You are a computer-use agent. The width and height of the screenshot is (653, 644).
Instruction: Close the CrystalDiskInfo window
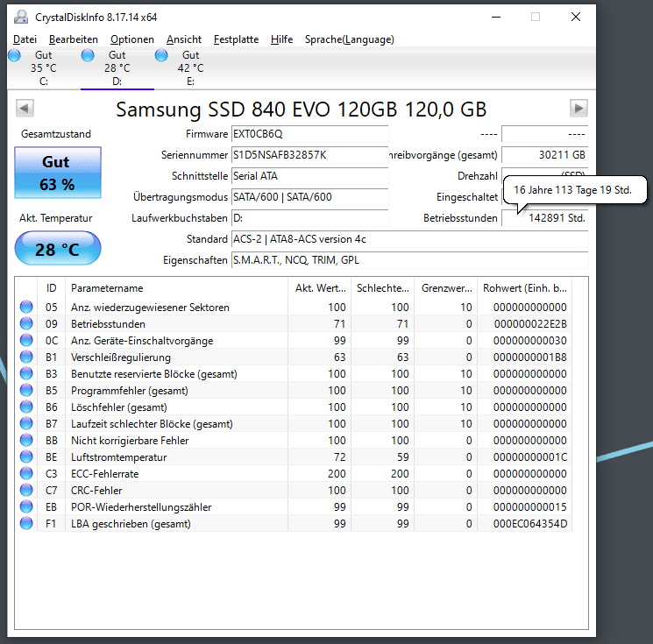pyautogui.click(x=576, y=17)
